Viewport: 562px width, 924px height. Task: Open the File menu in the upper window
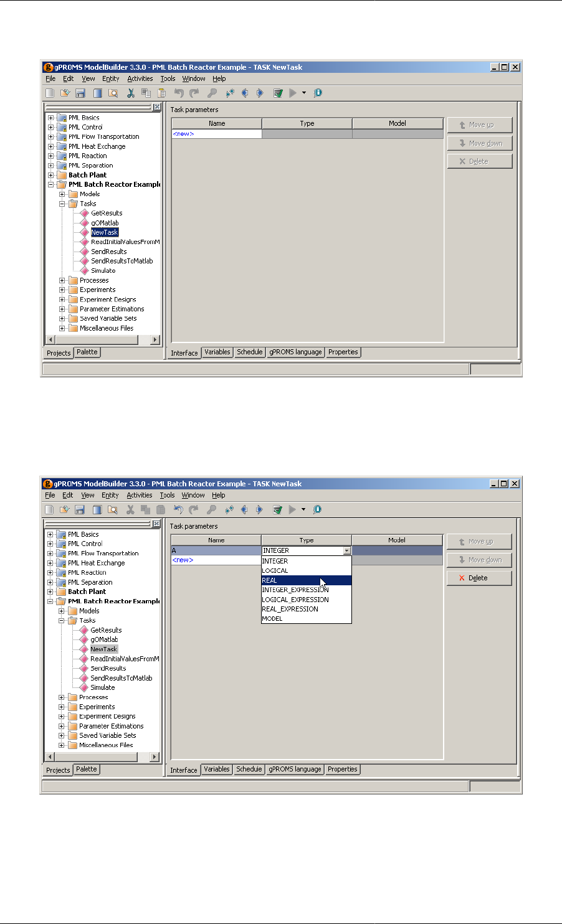click(50, 78)
